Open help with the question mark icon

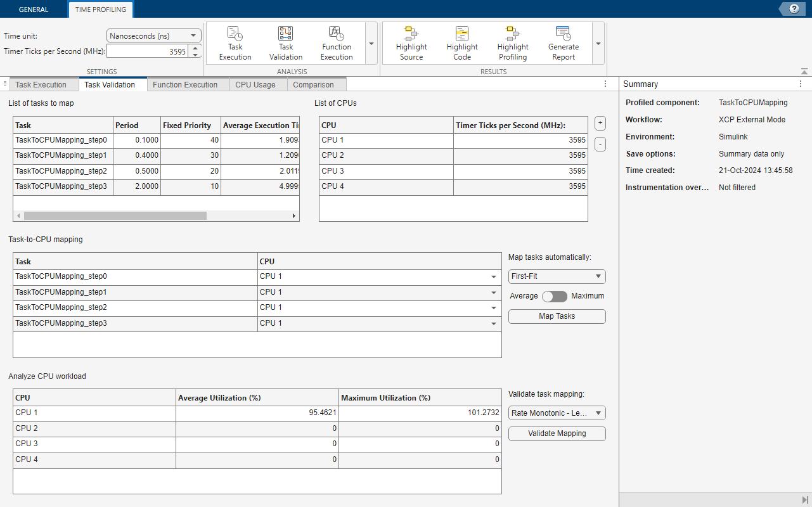794,9
